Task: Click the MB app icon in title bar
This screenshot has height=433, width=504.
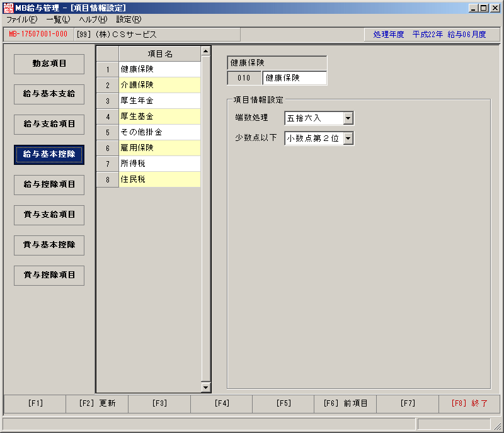Action: click(x=8, y=8)
